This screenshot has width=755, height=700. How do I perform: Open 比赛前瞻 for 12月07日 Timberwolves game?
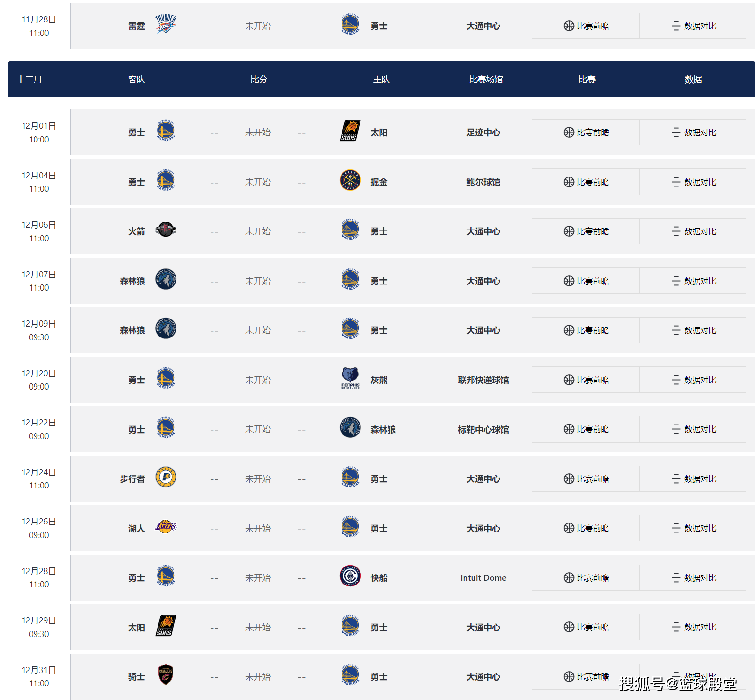coord(585,281)
